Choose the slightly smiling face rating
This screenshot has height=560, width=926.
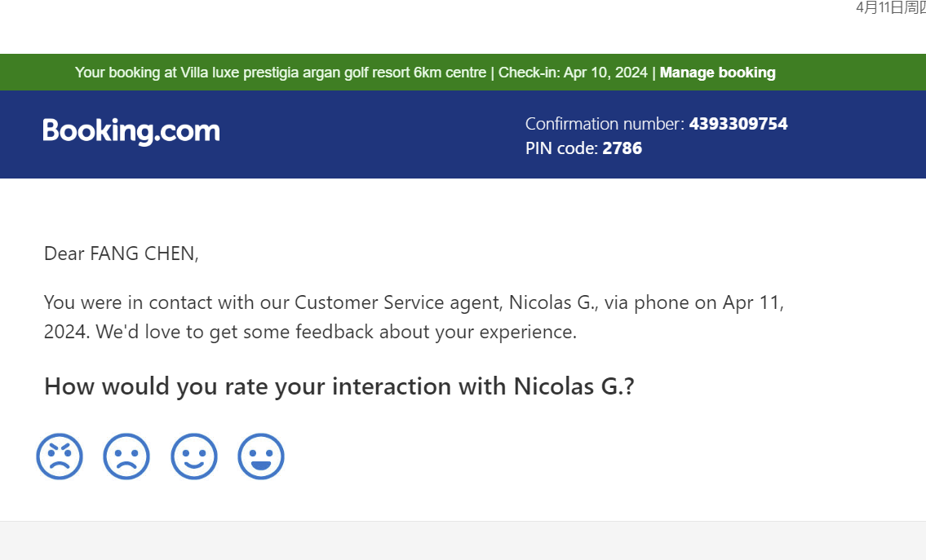194,456
